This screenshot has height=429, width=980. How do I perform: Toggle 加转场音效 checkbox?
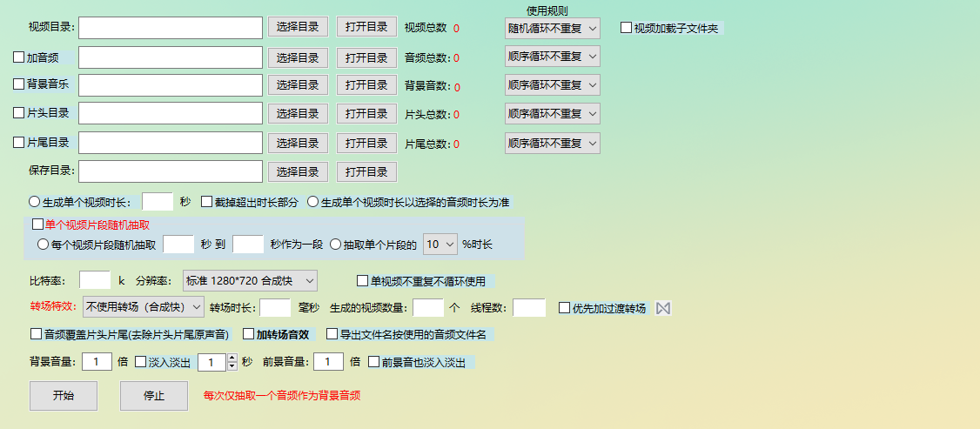(x=249, y=333)
